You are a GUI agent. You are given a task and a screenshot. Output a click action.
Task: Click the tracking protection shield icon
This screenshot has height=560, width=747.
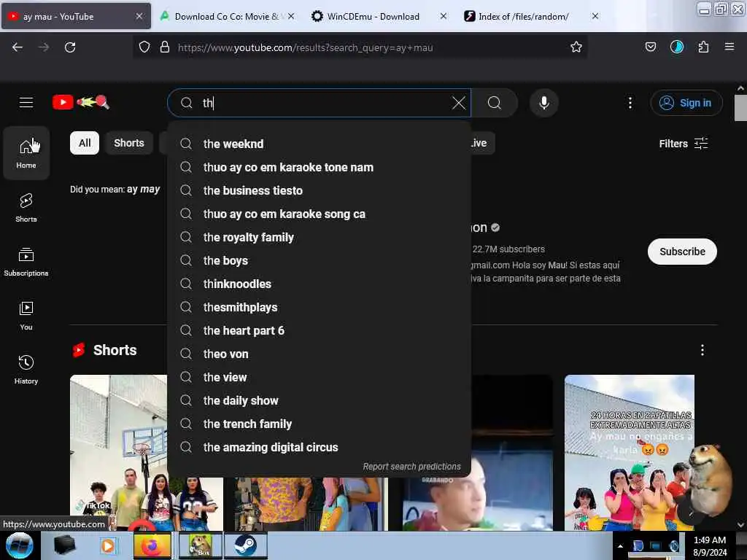(x=144, y=47)
